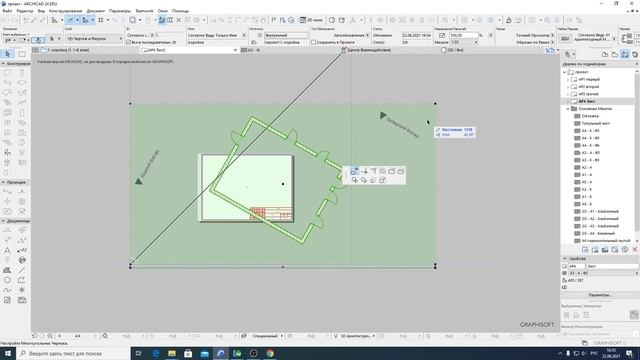This screenshot has width=640, height=360.
Task: Open the Design menu
Action: coord(65,11)
